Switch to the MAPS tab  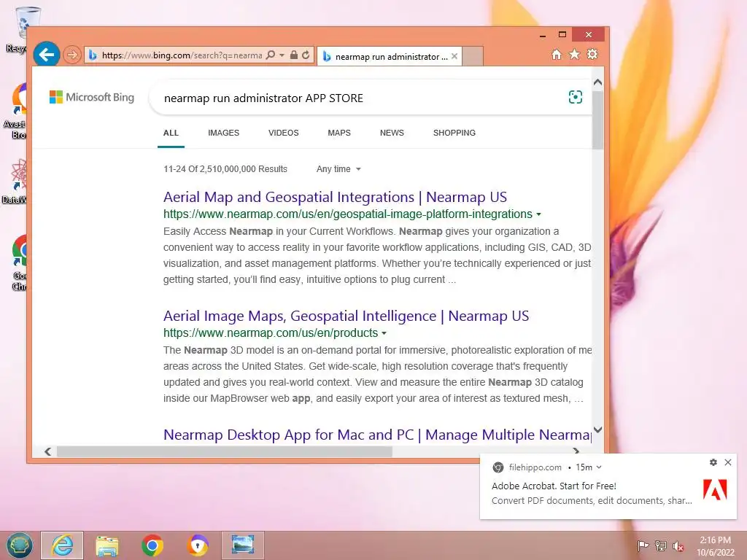pyautogui.click(x=339, y=133)
